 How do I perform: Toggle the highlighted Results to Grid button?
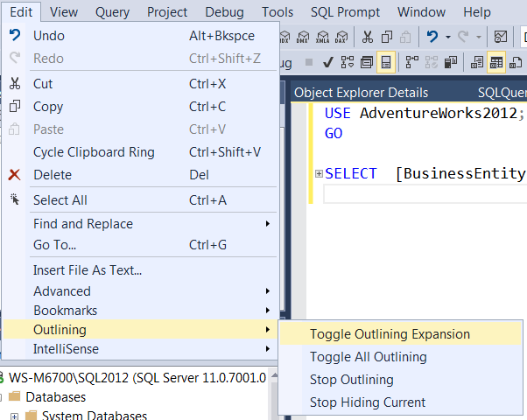click(496, 62)
